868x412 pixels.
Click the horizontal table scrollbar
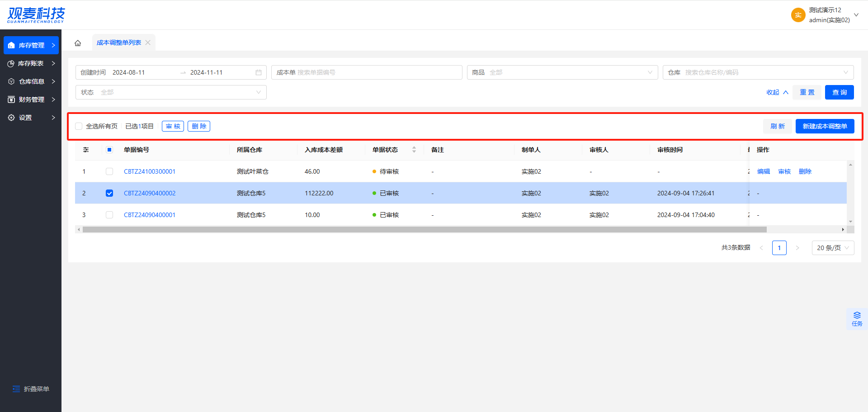pos(425,230)
